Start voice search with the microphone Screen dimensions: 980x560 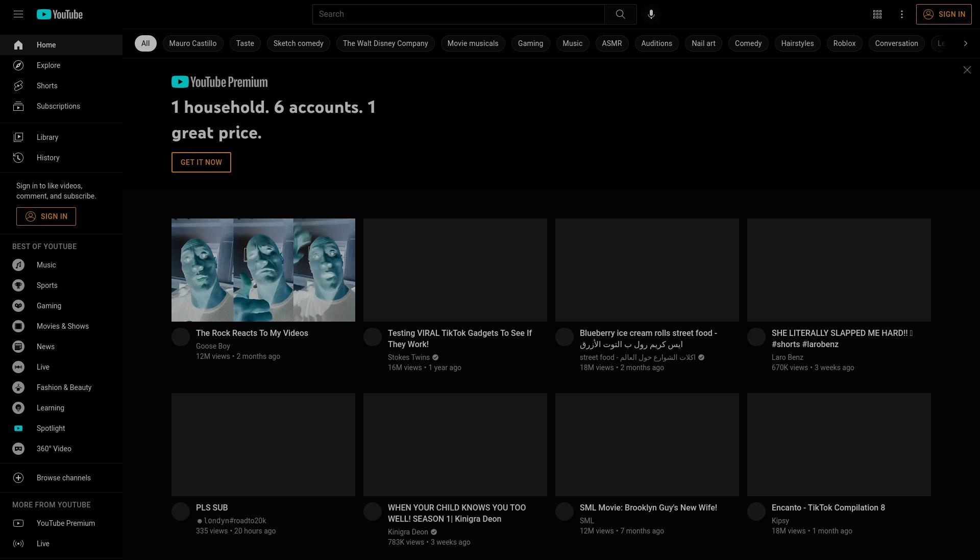pos(651,14)
